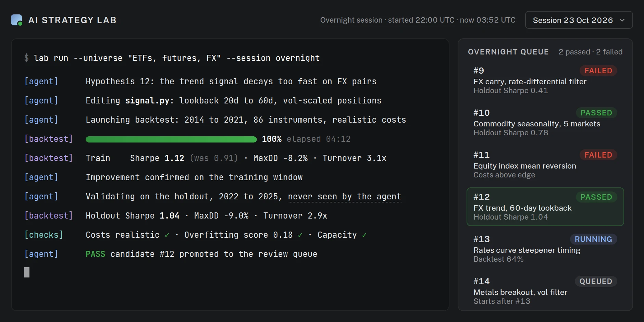The height and width of the screenshot is (322, 644).
Task: Click the green PASS text
Action: coord(95,254)
